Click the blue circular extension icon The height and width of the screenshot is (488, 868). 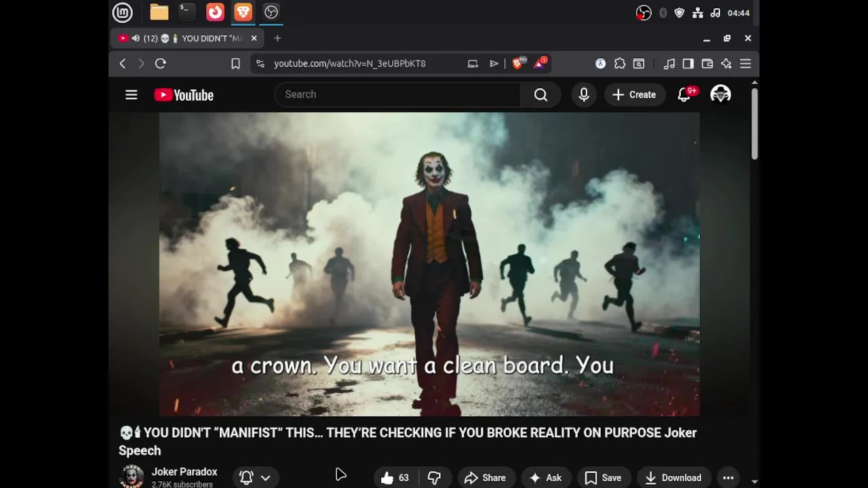[600, 64]
